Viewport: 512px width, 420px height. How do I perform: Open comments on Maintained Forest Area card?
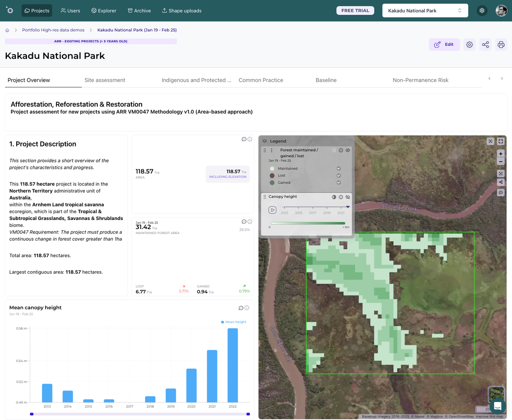coord(244,221)
